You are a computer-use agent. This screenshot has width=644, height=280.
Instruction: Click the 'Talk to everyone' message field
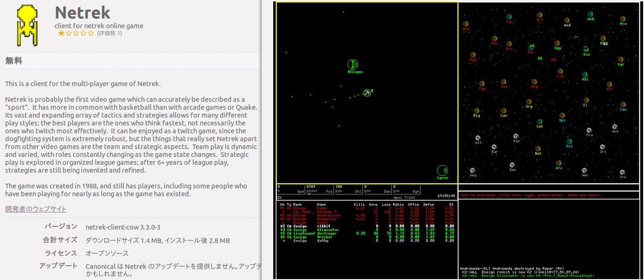pos(549,195)
